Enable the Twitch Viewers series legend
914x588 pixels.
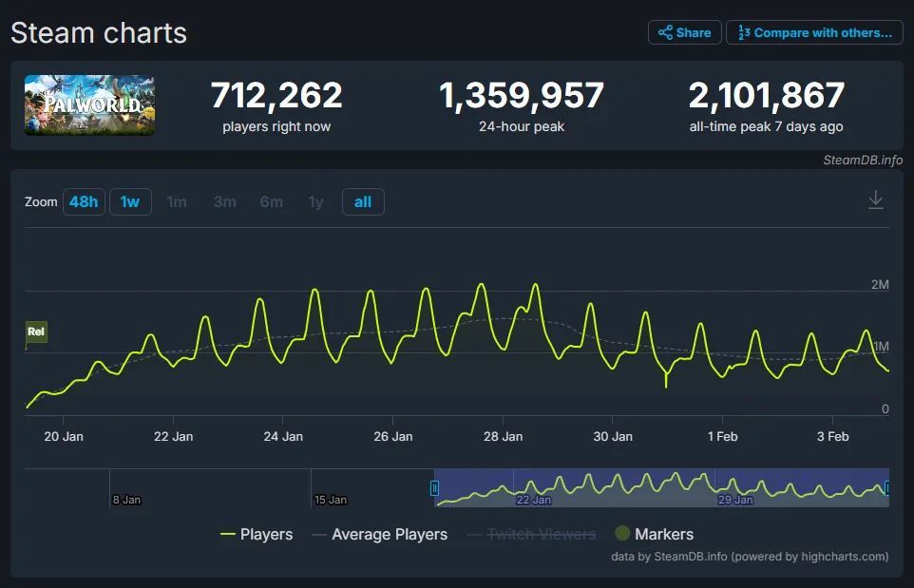[x=531, y=535]
